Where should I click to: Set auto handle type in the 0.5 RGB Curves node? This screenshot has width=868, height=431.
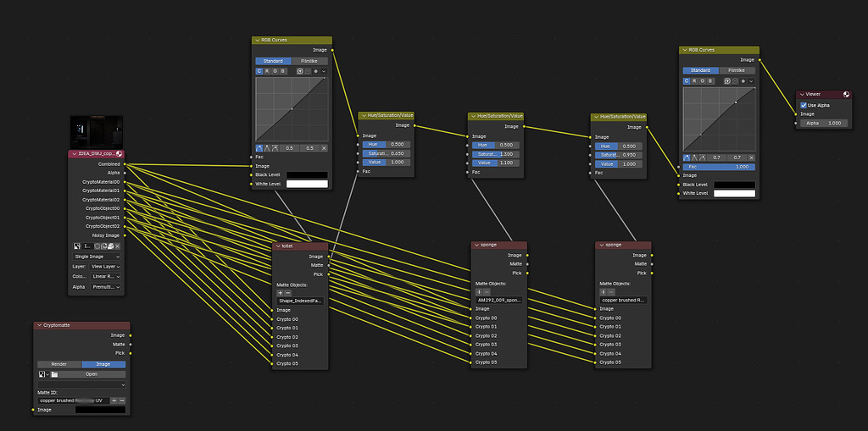(x=259, y=148)
